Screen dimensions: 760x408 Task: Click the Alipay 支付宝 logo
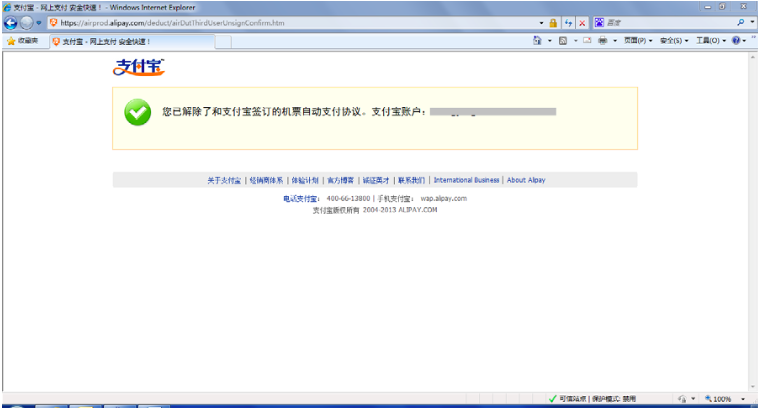click(x=139, y=67)
